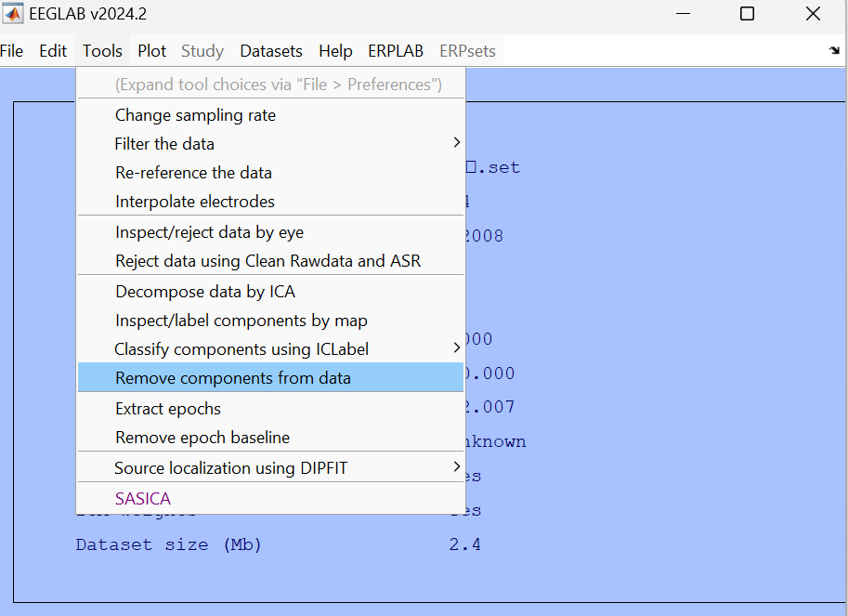
Task: Expand Filter the data submenu arrow
Action: (x=456, y=143)
